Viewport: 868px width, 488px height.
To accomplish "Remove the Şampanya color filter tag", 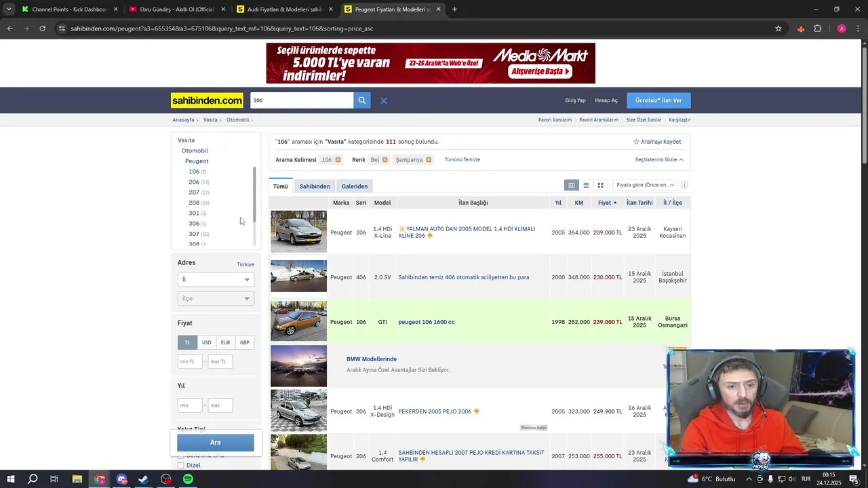I will [429, 160].
